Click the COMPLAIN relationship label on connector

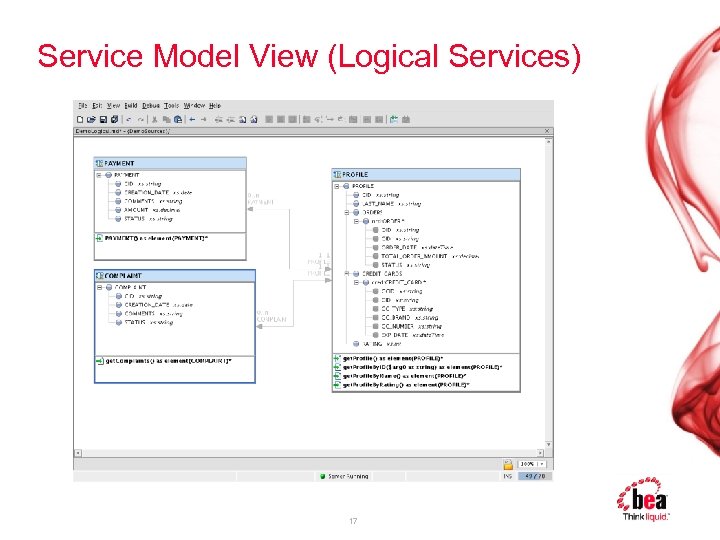[271, 319]
